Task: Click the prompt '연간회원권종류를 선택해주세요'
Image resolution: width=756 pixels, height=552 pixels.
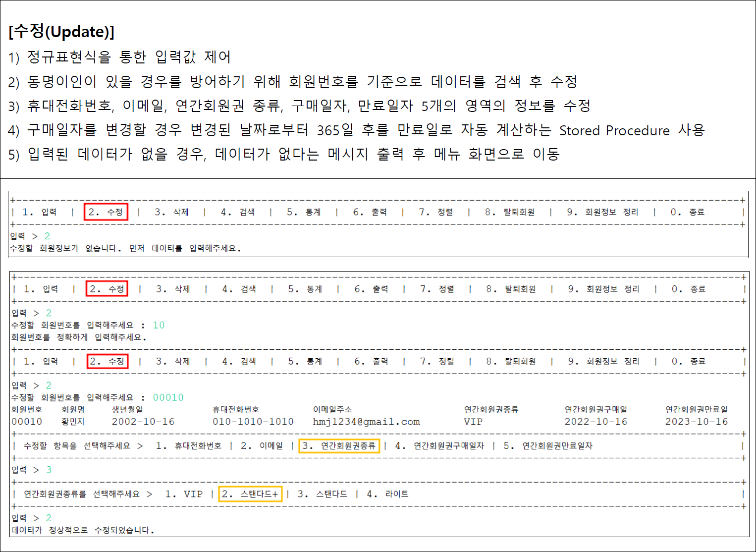Action: point(82,494)
